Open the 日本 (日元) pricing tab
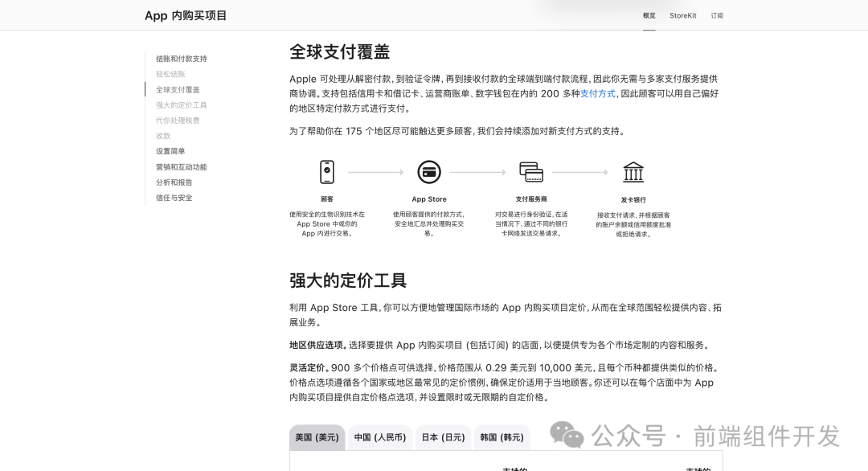Viewport: 868px width, 471px height. pos(443,438)
